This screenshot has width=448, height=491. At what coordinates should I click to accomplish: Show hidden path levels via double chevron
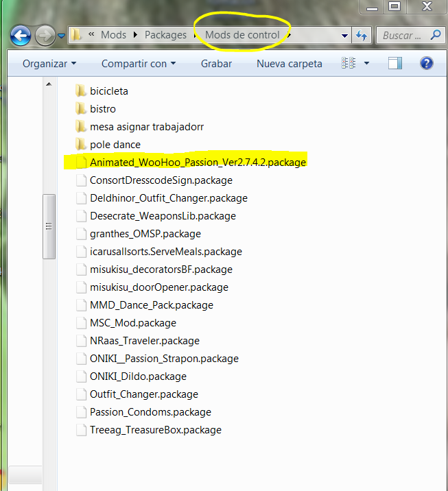point(91,34)
